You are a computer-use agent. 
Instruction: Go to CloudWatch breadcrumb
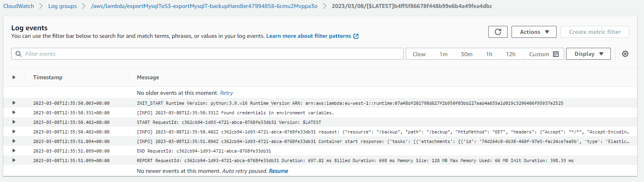(19, 6)
